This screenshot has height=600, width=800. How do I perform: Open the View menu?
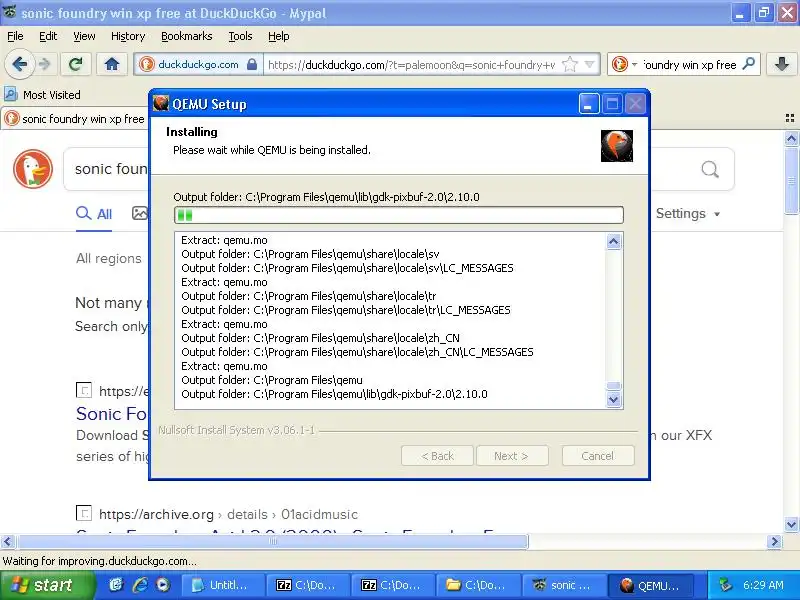[x=84, y=36]
